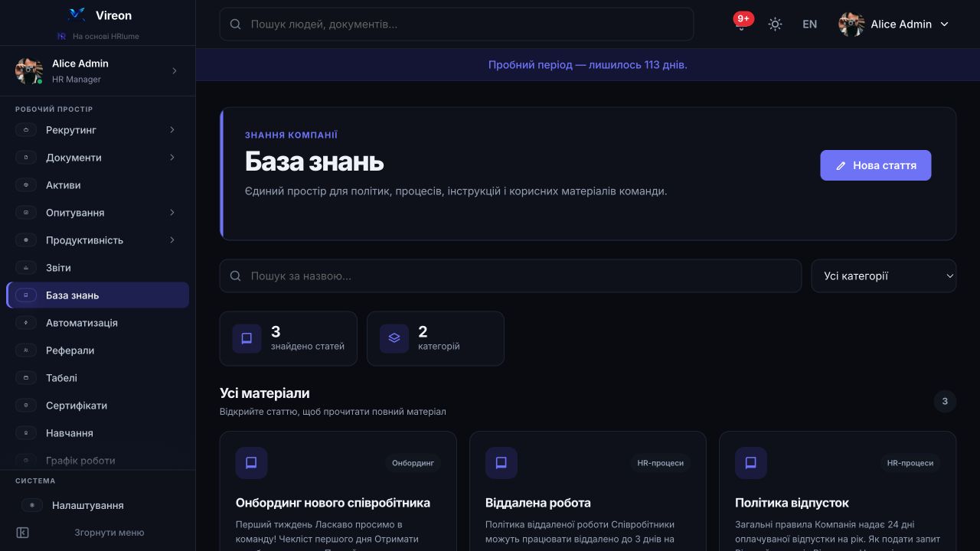Screen dimensions: 980x551
Task: Open Alice Admin account dropdown in header
Action: click(894, 24)
